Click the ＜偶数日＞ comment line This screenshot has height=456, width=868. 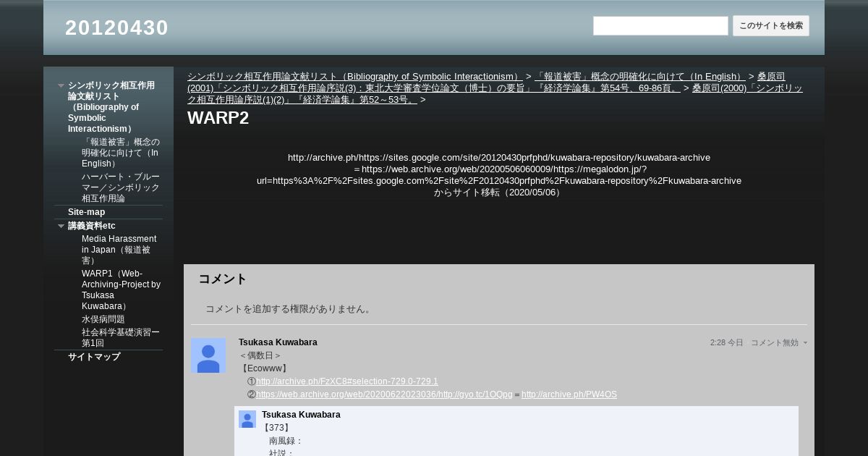coord(260,355)
